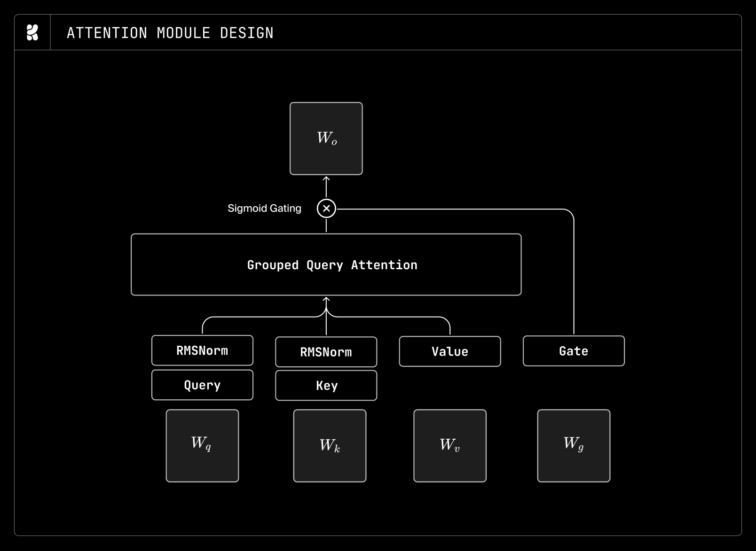Select the Wq weight block
The height and width of the screenshot is (551, 756).
click(202, 446)
